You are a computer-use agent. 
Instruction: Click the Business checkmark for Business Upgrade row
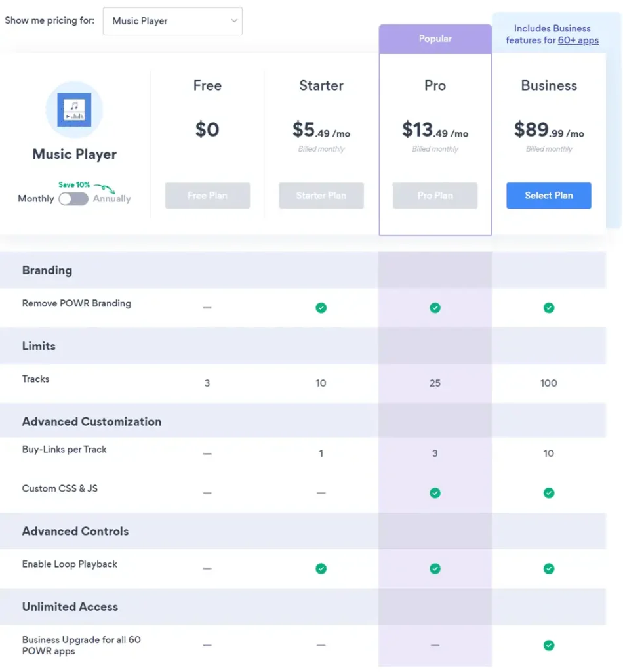[549, 645]
